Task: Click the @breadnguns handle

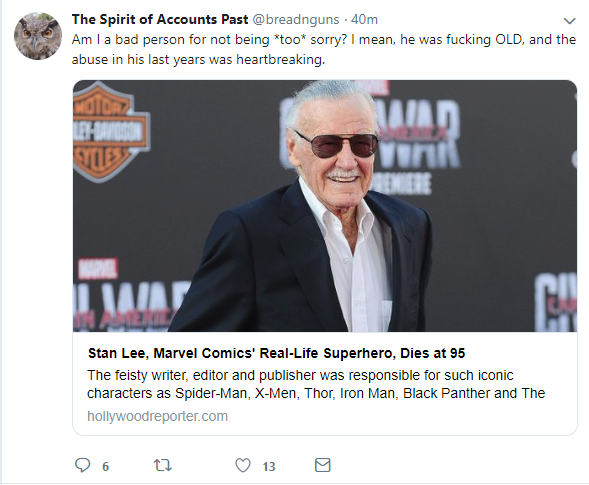Action: click(x=296, y=20)
